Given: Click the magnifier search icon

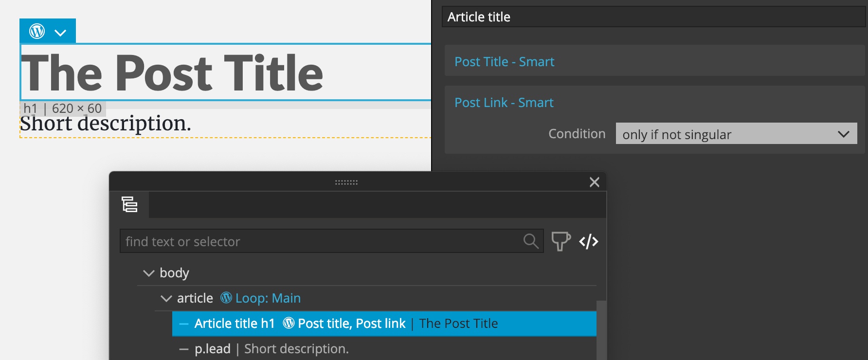Looking at the screenshot, I should pos(530,241).
